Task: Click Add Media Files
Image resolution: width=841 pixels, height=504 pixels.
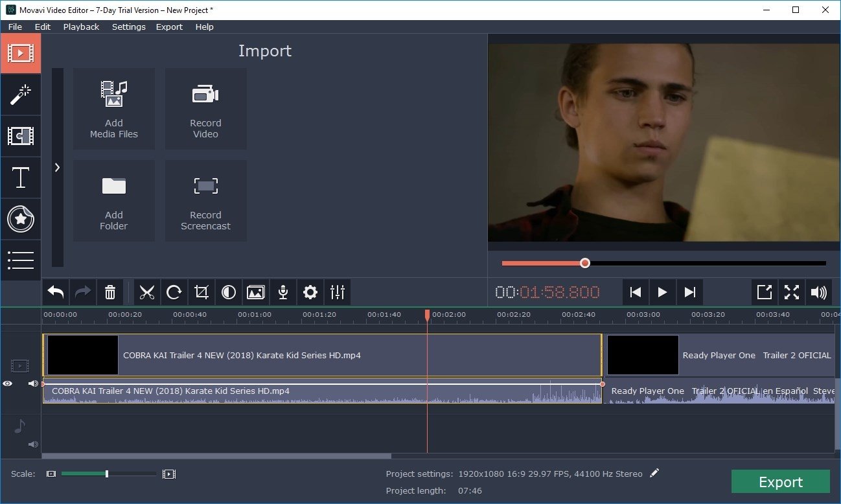Action: [114, 109]
